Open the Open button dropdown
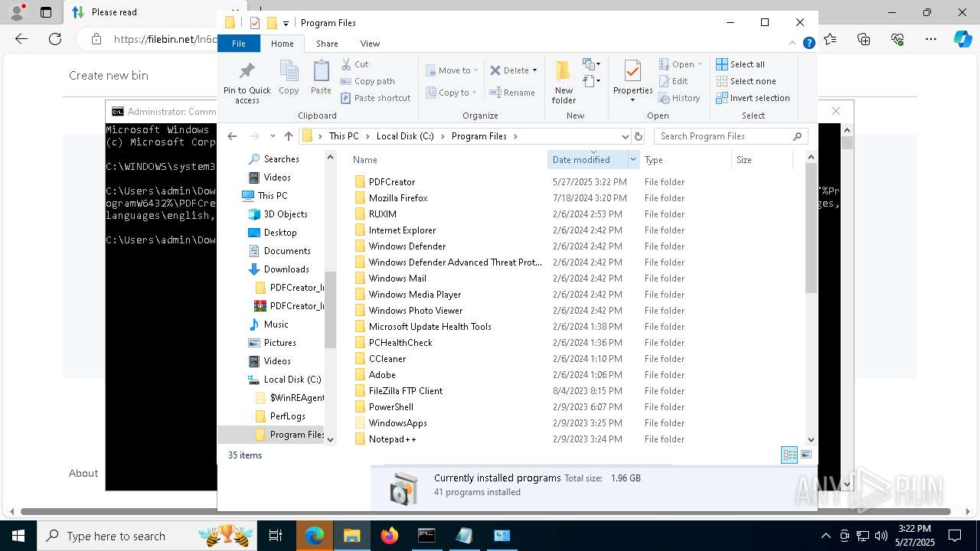Viewport: 980px width, 551px height. coord(700,64)
